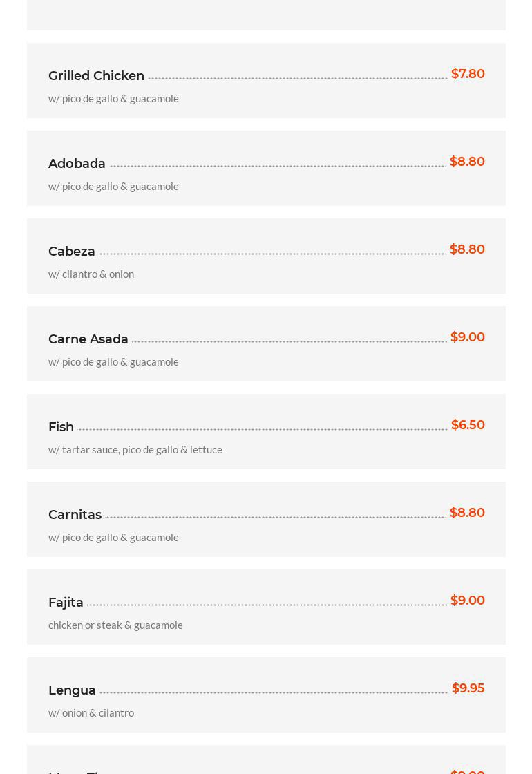Screen dimensions: 532x774
Task: Open the Cabeza menu item
Action: [x=72, y=252]
